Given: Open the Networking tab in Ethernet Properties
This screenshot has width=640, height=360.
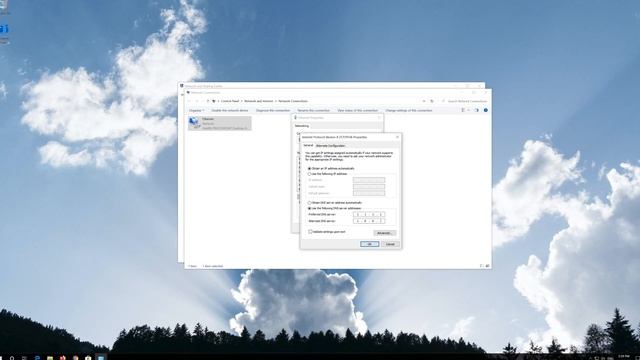Looking at the screenshot, I should (x=302, y=126).
